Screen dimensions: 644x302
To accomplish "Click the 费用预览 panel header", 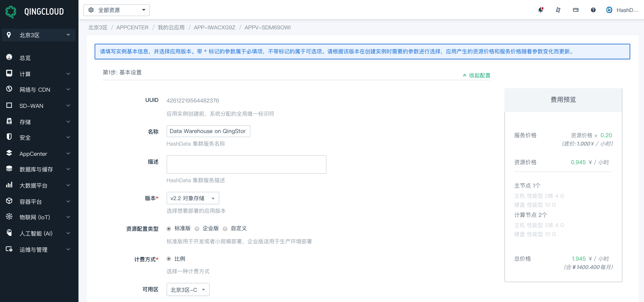I will coord(563,100).
